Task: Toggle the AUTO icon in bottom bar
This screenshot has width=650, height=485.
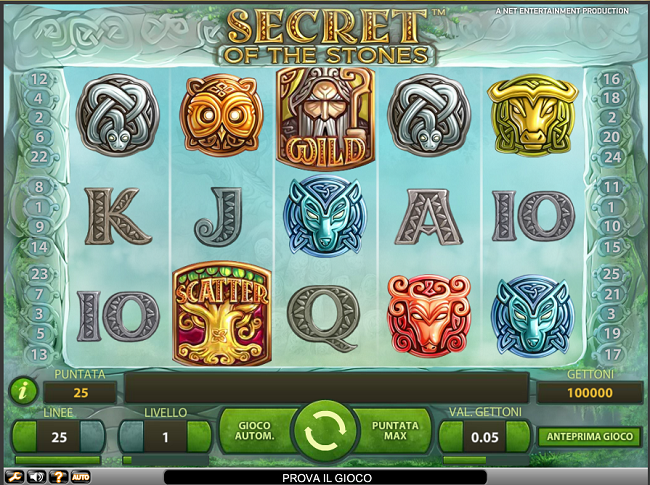Action: [80, 477]
